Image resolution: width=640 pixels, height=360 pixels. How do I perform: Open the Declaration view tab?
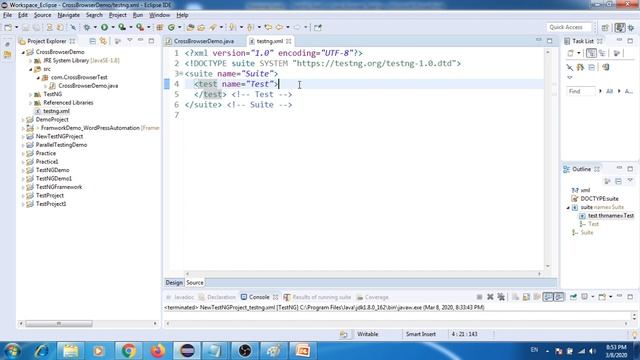(x=217, y=297)
